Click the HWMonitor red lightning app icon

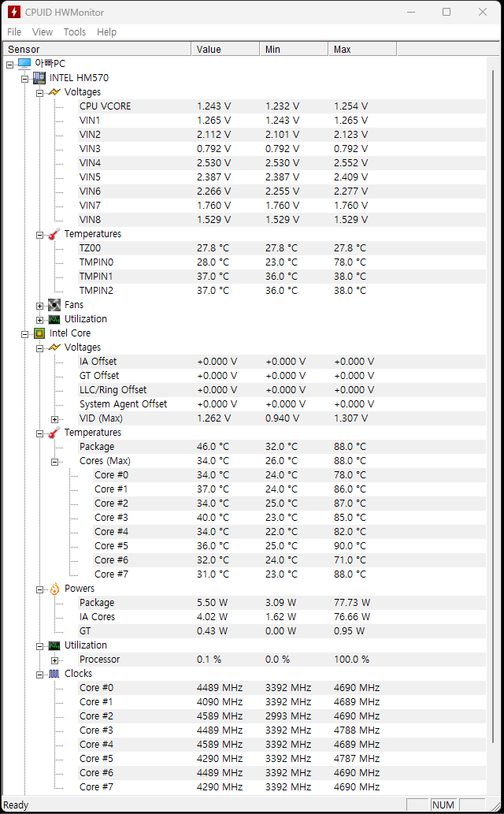coord(14,12)
